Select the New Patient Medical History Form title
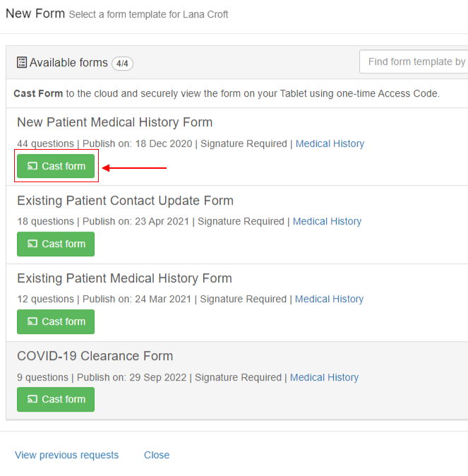This screenshot has height=476, width=468. pos(115,122)
